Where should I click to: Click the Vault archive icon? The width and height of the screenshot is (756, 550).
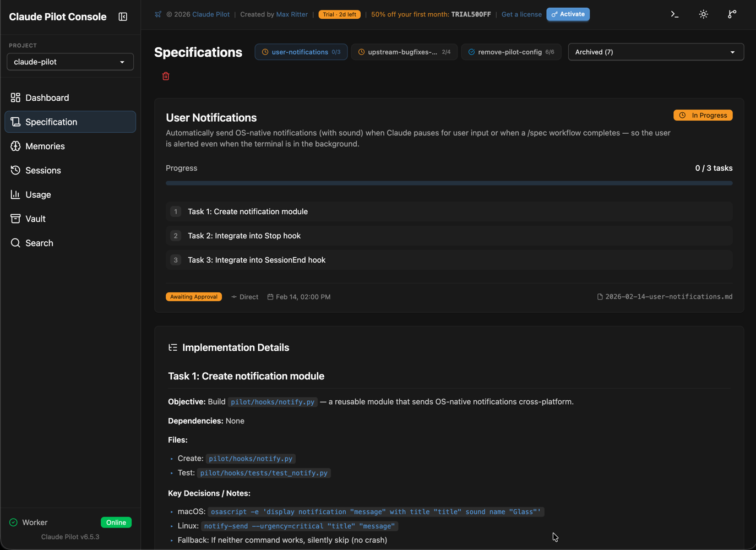(15, 219)
